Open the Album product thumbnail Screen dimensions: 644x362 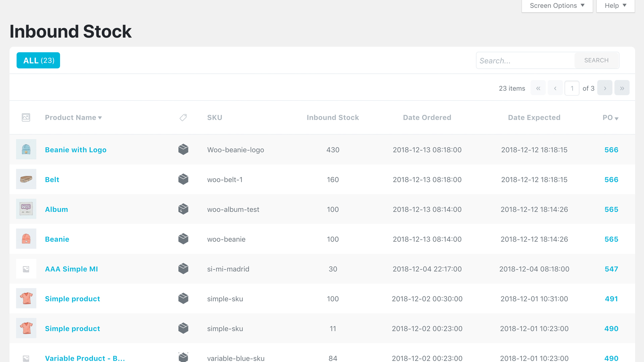tap(26, 209)
